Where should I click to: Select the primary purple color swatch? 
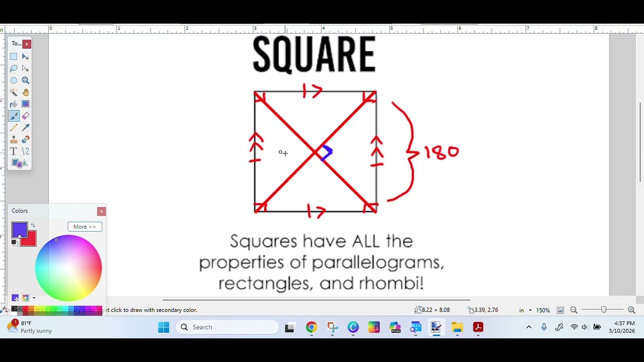19,230
